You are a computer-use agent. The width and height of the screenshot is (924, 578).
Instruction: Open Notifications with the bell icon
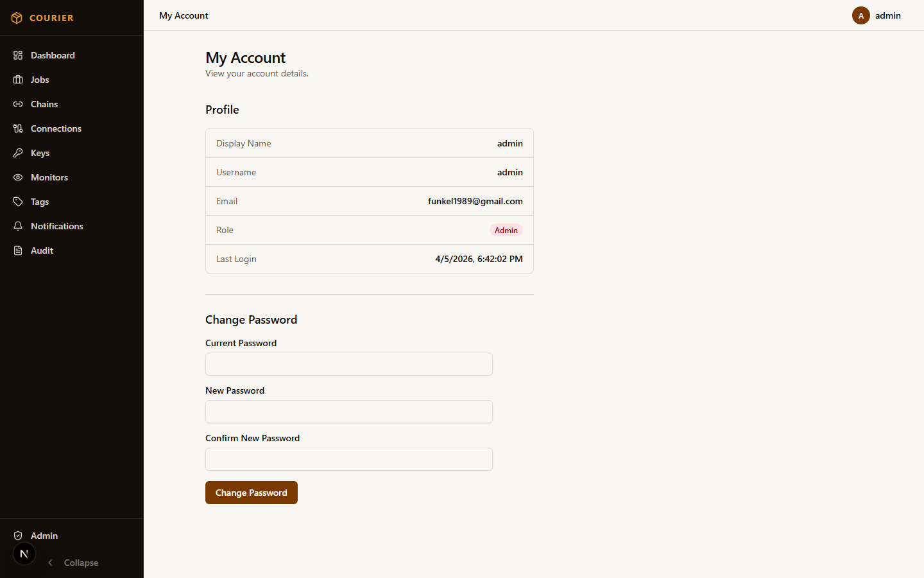(x=18, y=226)
